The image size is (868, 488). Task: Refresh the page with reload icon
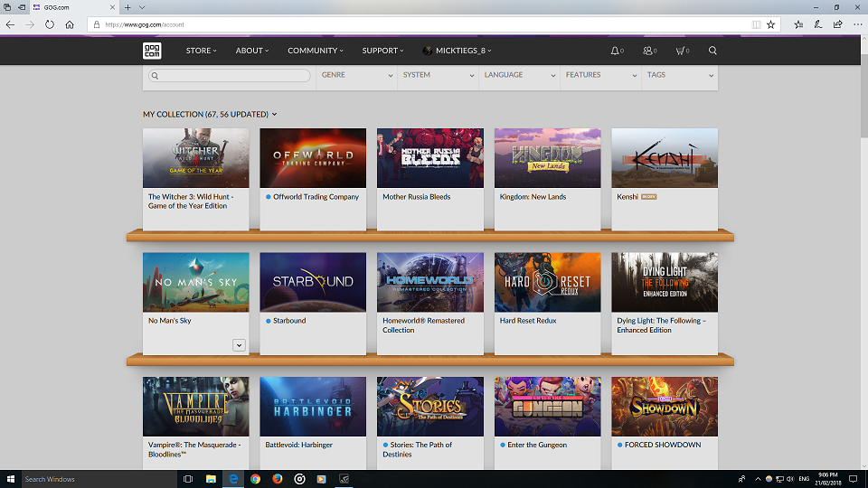[50, 24]
